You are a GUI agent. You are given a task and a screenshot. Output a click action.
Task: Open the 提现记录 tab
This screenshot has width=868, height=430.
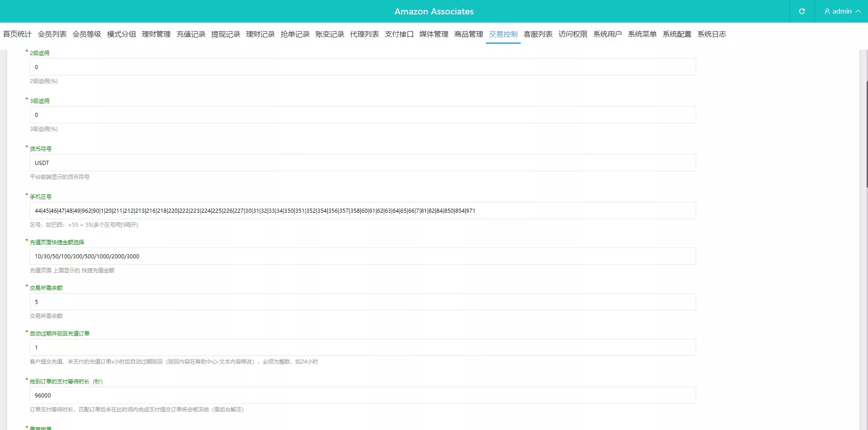point(226,34)
